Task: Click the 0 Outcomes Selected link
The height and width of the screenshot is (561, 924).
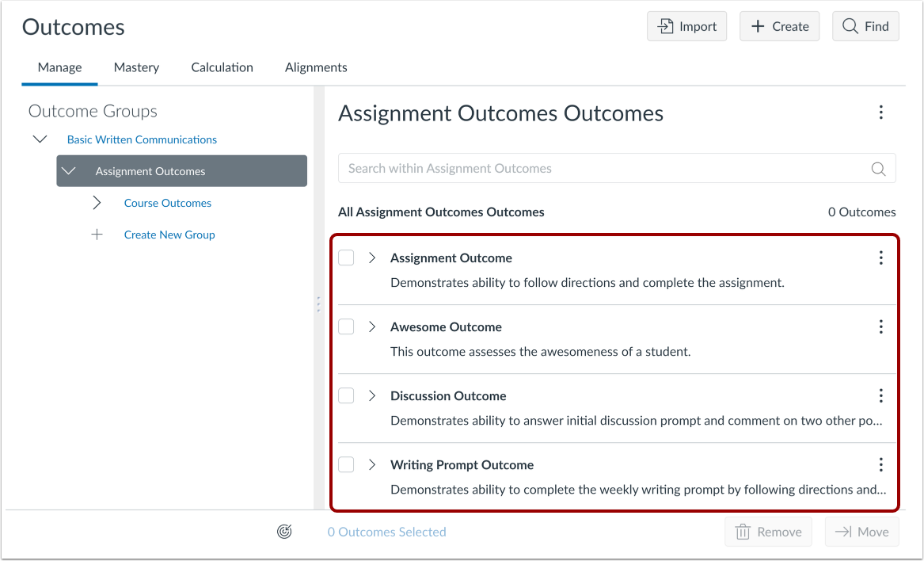Action: click(x=386, y=531)
